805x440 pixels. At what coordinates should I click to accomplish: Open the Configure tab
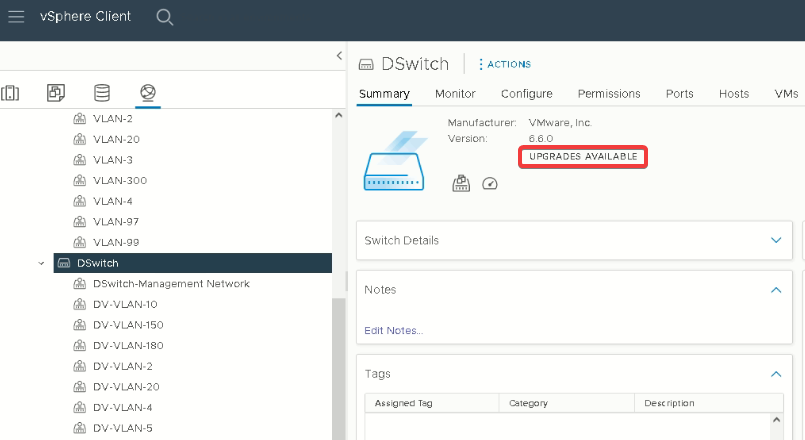coord(527,94)
